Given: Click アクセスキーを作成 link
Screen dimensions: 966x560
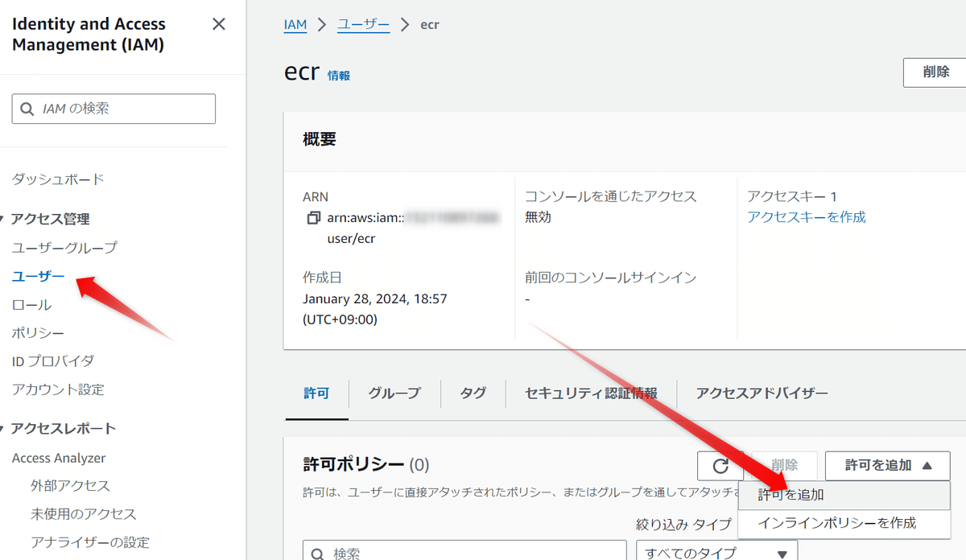Looking at the screenshot, I should point(807,217).
